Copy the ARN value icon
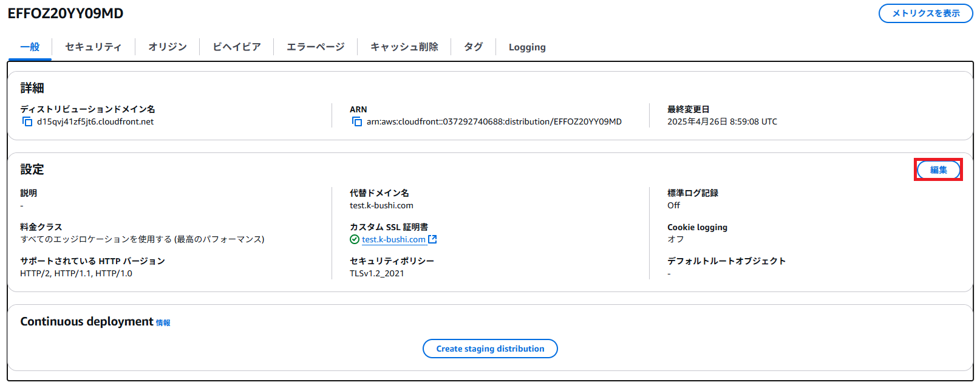 tap(357, 121)
